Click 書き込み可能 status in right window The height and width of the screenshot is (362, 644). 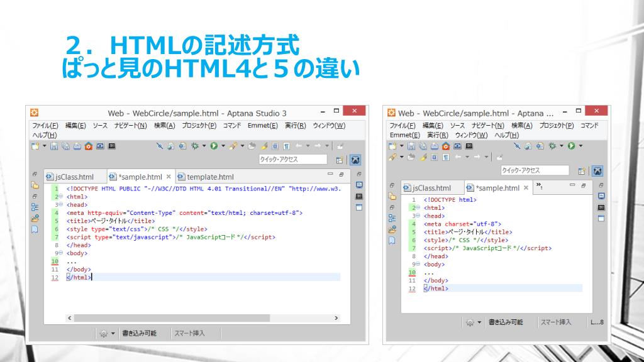tap(506, 322)
